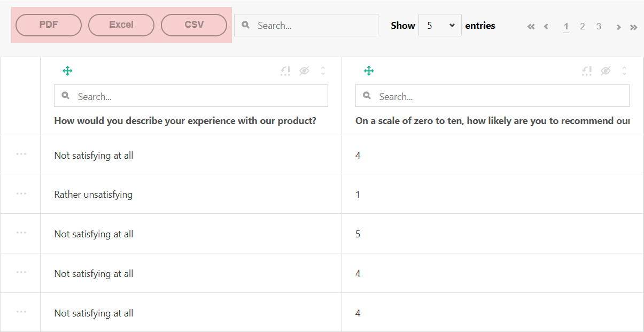Click the magnifier icon in the recommend column search

pyautogui.click(x=367, y=96)
